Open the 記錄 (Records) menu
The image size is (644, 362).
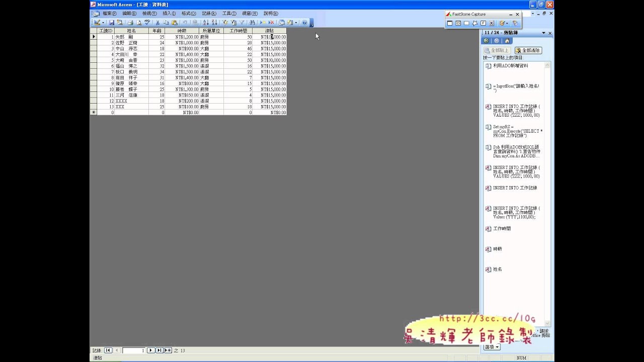[x=209, y=14]
